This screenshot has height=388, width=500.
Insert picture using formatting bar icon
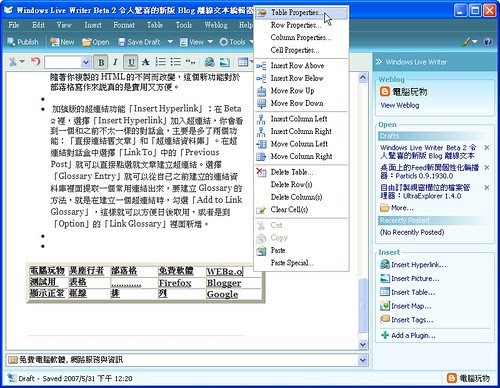[x=225, y=62]
